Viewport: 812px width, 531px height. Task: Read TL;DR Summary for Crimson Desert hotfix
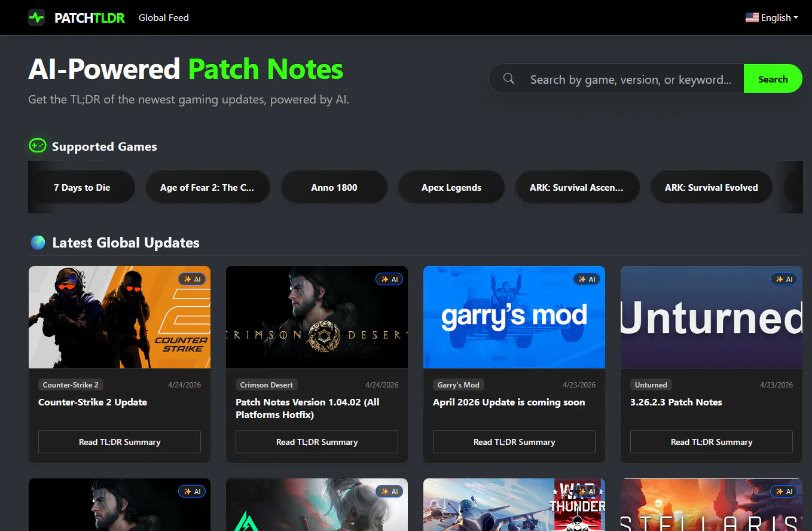317,442
